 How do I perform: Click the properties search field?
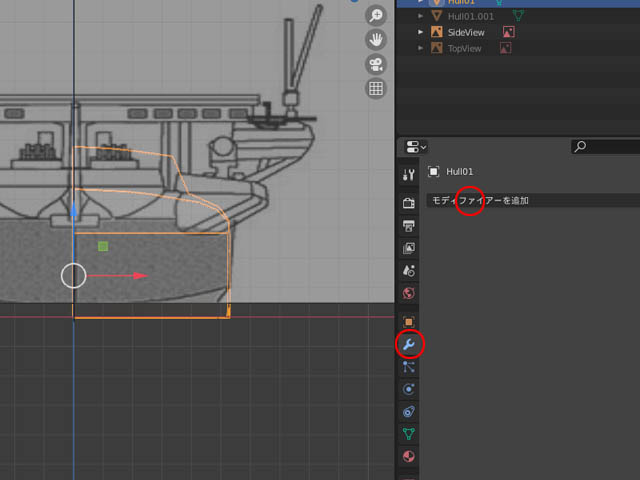tap(605, 147)
